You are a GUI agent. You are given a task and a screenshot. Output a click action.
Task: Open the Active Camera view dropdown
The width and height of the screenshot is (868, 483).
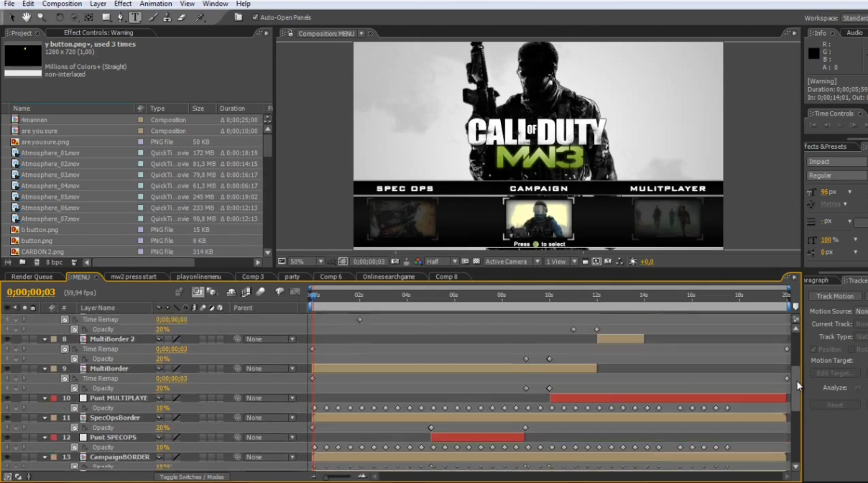[512, 262]
